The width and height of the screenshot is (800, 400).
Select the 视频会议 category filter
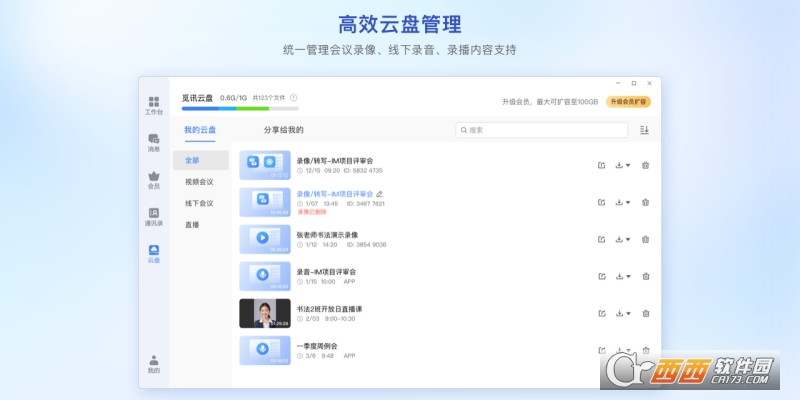pyautogui.click(x=199, y=182)
